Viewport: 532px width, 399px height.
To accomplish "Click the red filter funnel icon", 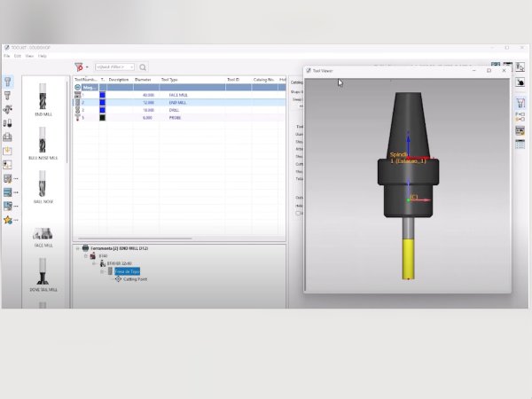I will click(x=80, y=67).
